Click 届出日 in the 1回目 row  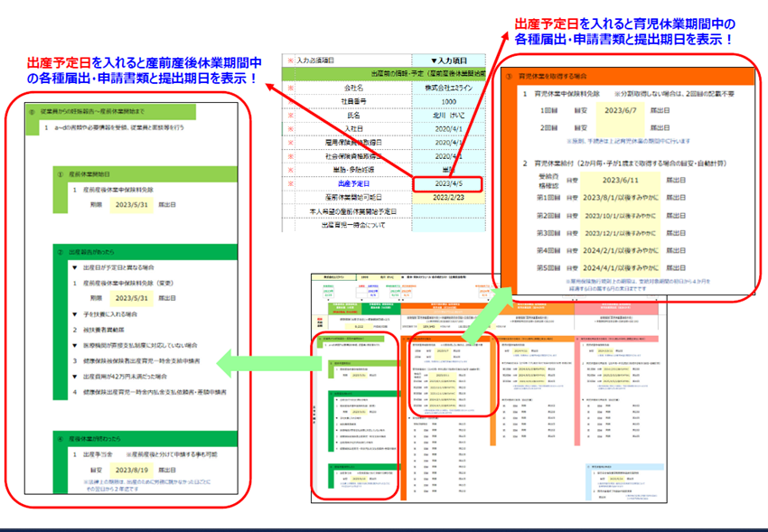click(x=660, y=110)
